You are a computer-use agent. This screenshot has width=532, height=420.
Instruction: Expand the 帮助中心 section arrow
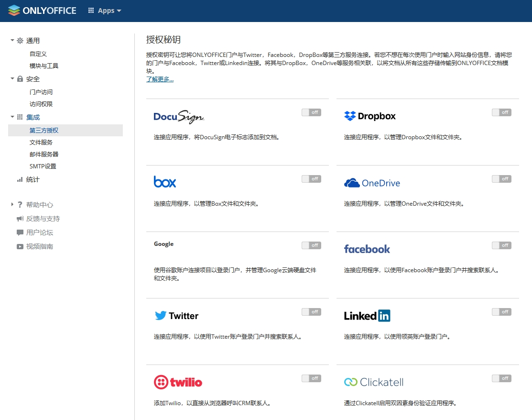[x=12, y=205]
